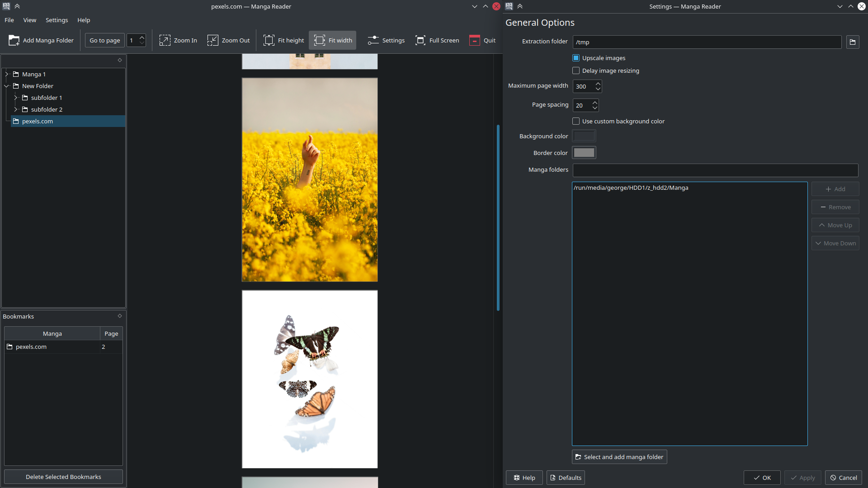868x488 pixels.
Task: Toggle the Fit width toolbar button
Action: coord(333,41)
